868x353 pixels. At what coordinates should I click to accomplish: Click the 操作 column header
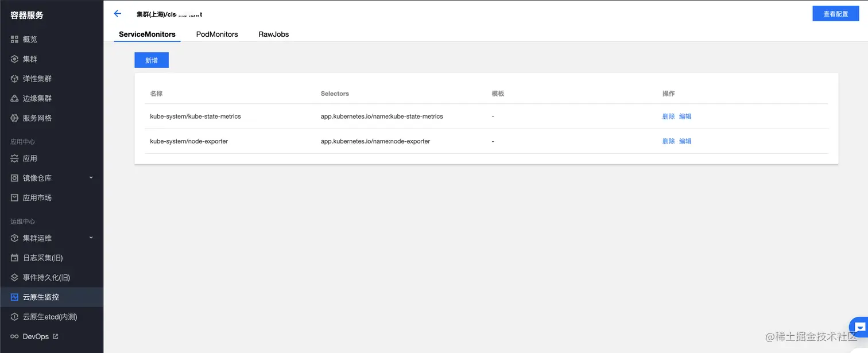point(668,94)
